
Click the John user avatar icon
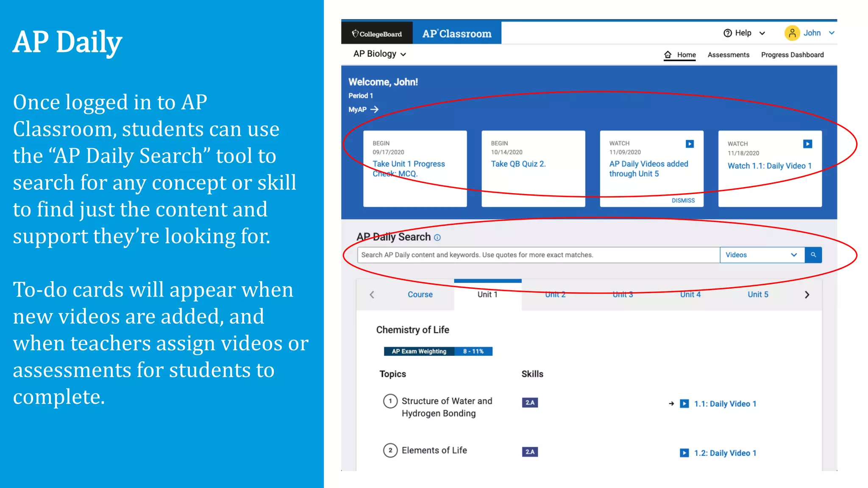pyautogui.click(x=792, y=33)
